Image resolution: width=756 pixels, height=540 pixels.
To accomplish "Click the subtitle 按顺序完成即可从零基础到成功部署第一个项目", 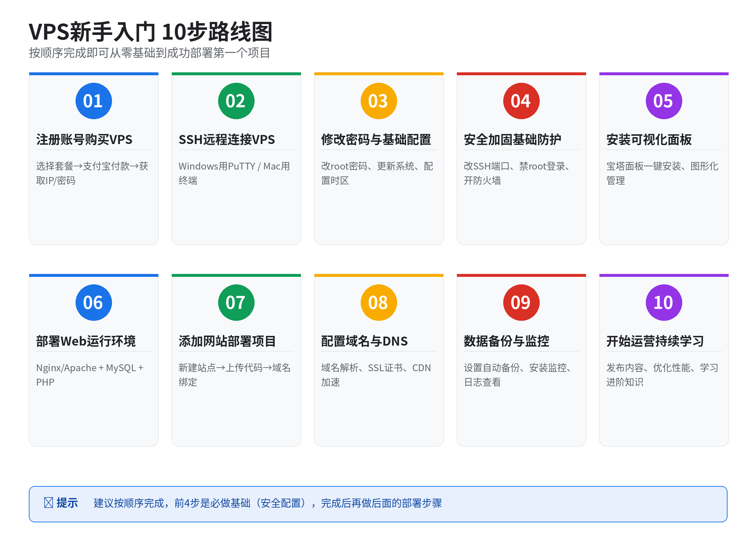I will click(x=149, y=53).
